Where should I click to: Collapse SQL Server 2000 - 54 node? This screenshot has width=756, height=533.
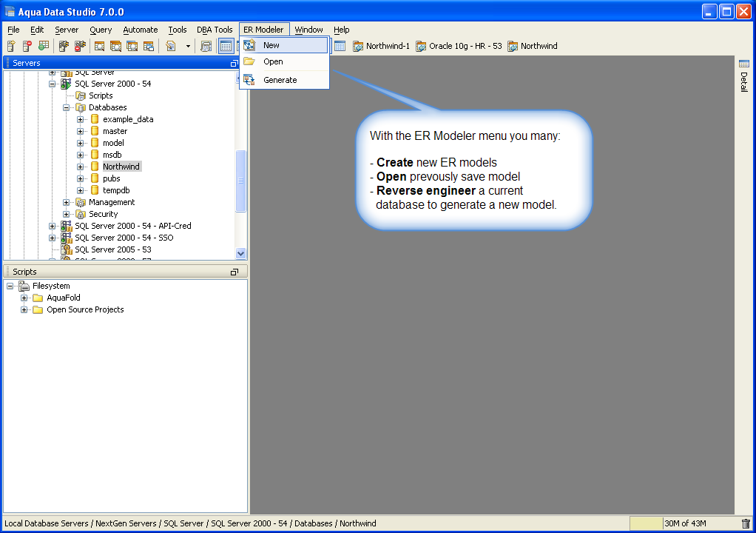[52, 84]
